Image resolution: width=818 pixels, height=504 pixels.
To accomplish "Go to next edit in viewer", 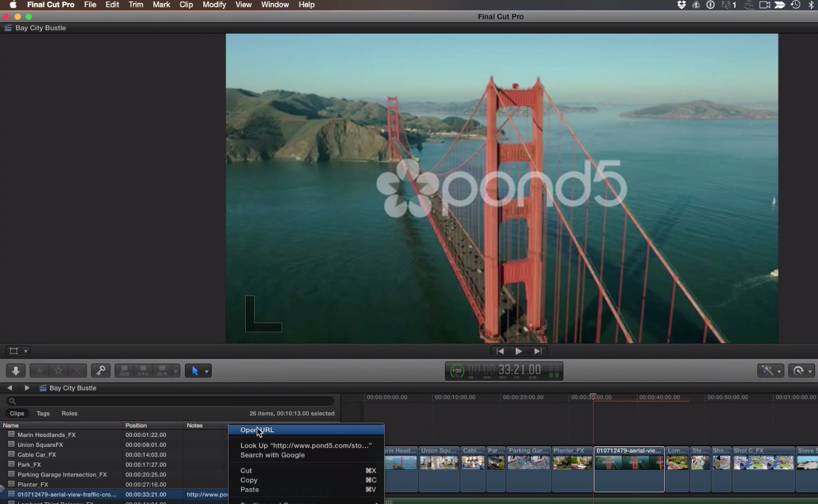I will pos(537,352).
